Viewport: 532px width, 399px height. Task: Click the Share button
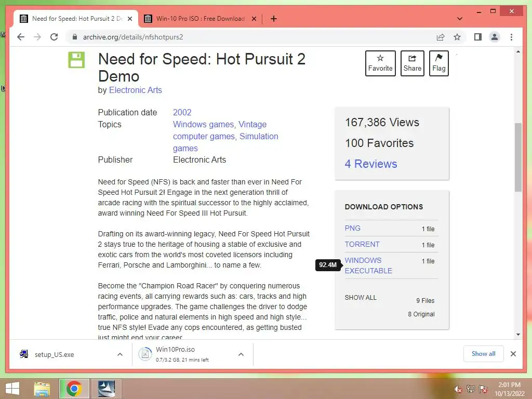[412, 63]
